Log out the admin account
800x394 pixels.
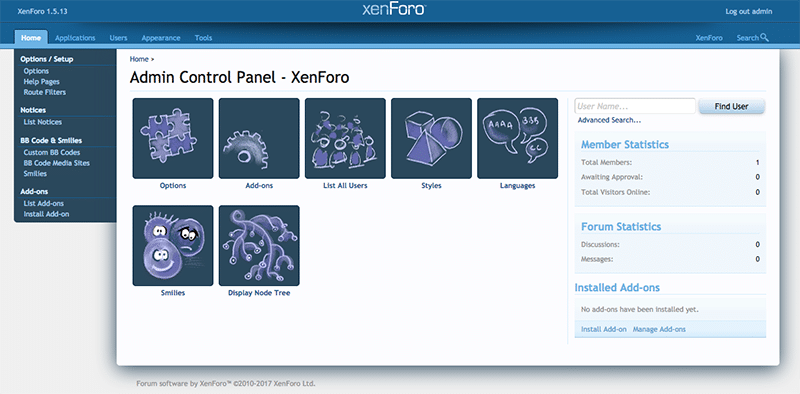(x=749, y=11)
